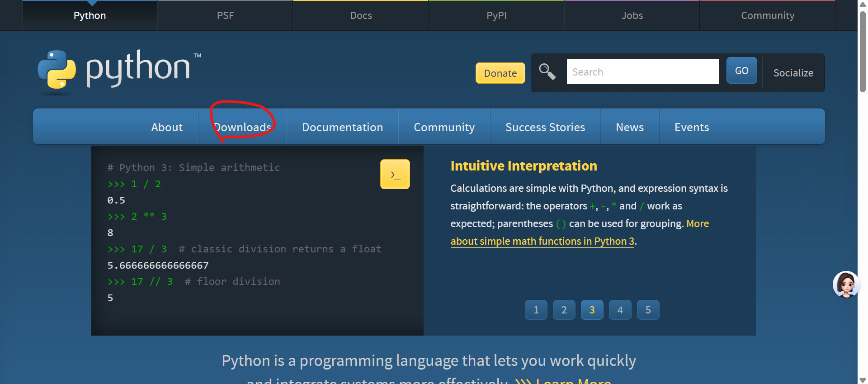Show slide 1 of the code carousel
Image resolution: width=868 pixels, height=384 pixels.
[x=536, y=310]
